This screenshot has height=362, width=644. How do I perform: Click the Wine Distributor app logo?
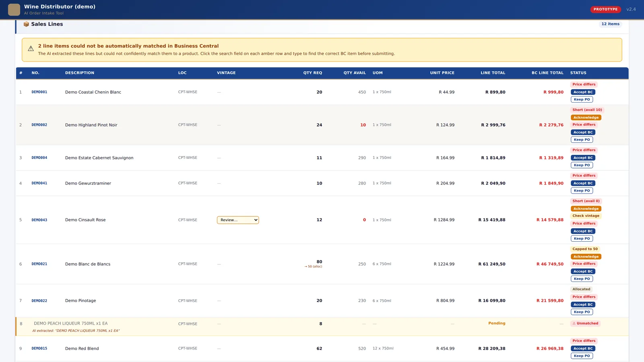click(x=14, y=10)
